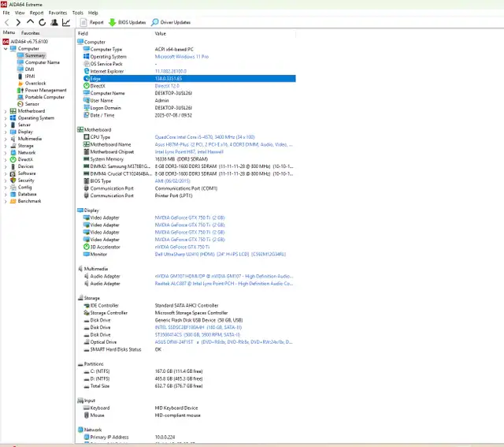Switch to the Menu tab in sidebar
Viewport: 504px width, 447px height.
(x=9, y=32)
